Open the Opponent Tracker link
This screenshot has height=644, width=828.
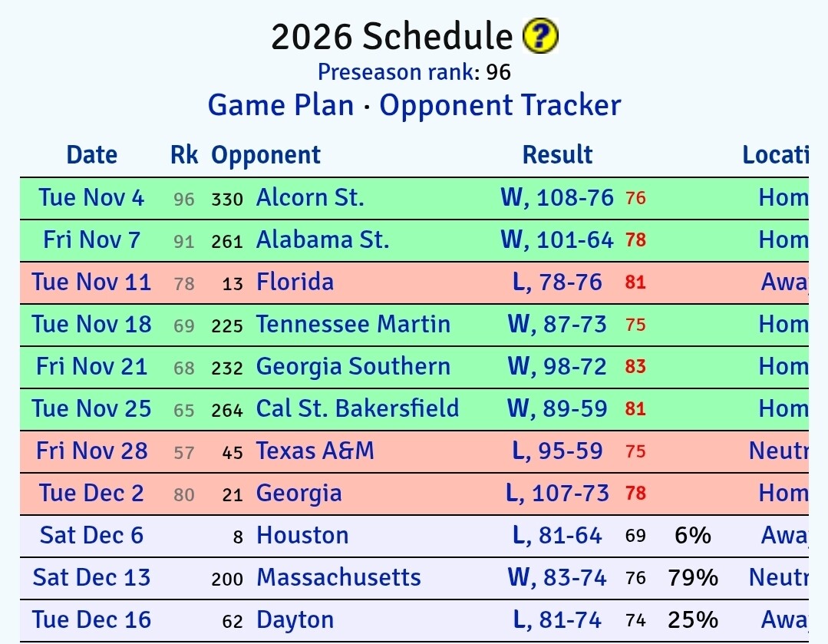(500, 105)
